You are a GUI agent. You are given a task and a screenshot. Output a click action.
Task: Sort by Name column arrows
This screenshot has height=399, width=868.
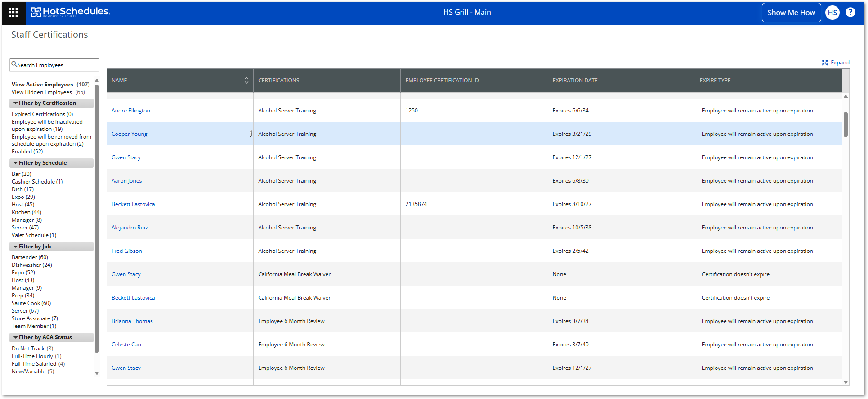[x=246, y=80]
